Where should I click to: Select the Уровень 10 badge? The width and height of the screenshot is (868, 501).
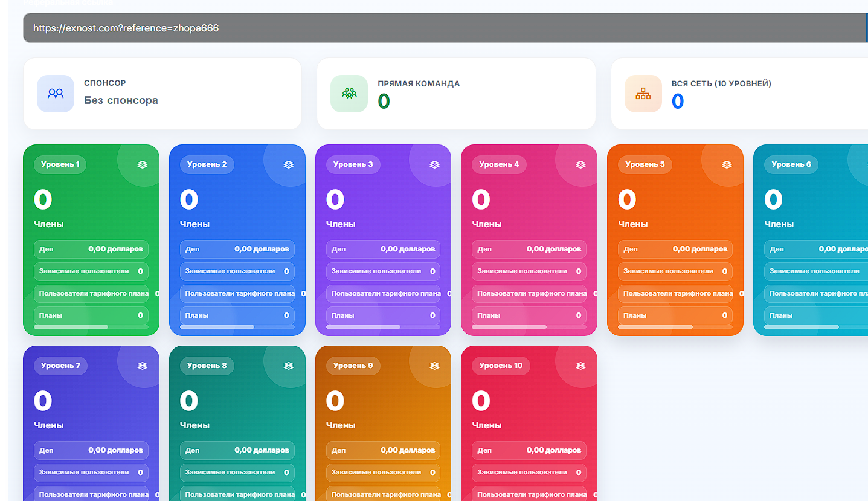click(501, 366)
